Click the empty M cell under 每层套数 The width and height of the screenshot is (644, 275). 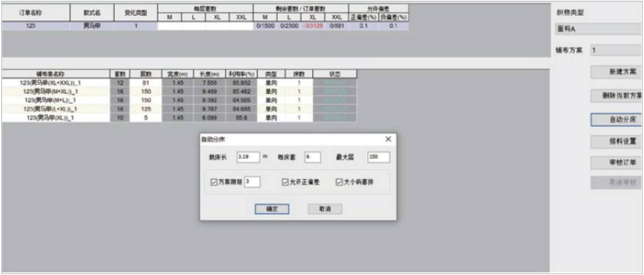169,26
